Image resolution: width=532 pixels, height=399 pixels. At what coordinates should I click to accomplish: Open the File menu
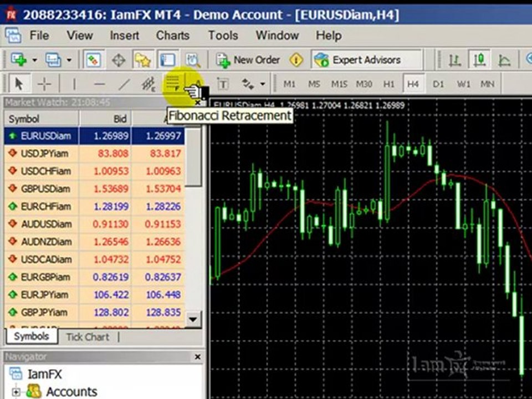39,35
